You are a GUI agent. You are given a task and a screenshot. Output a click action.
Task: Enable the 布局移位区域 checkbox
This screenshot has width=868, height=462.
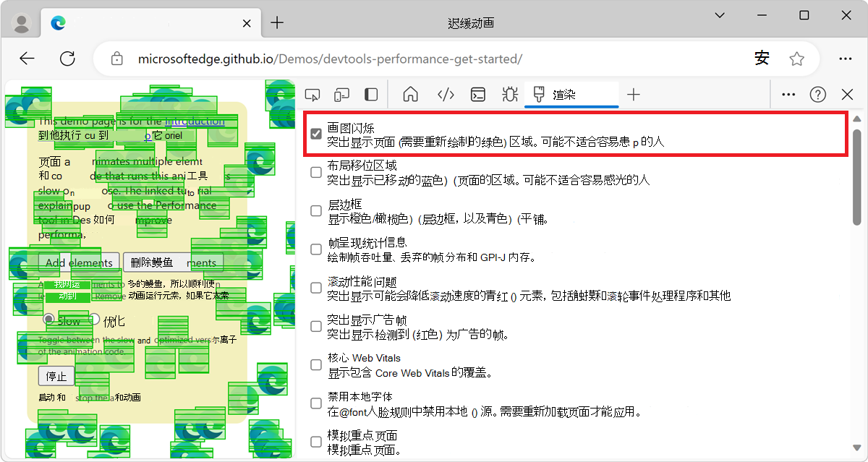click(x=315, y=172)
